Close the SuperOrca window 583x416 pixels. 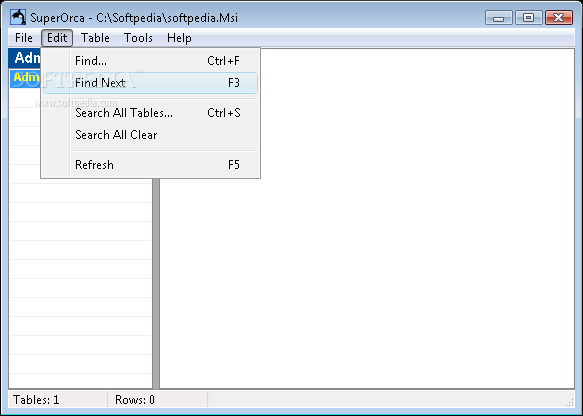[x=558, y=17]
